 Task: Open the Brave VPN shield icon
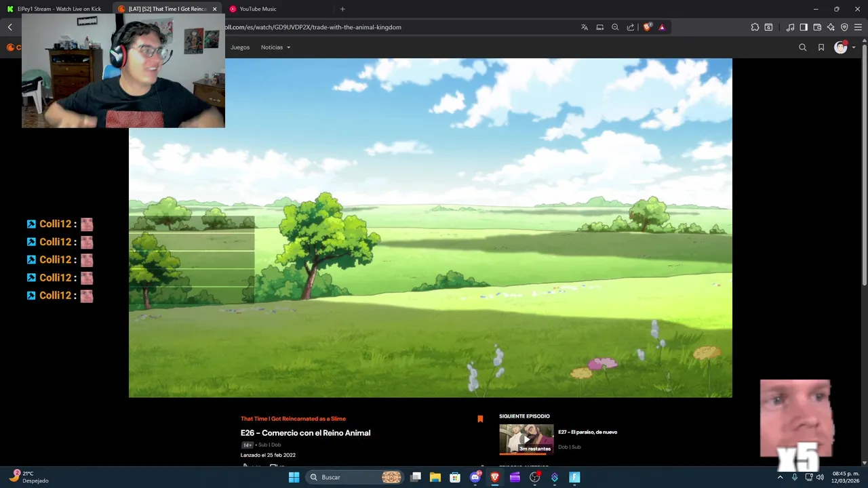[844, 27]
